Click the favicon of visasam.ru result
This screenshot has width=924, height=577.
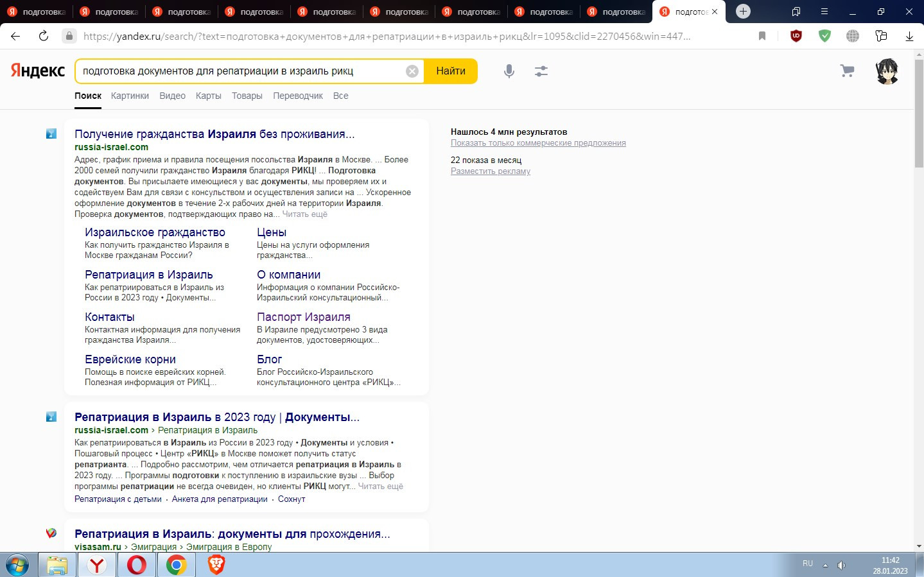click(51, 533)
